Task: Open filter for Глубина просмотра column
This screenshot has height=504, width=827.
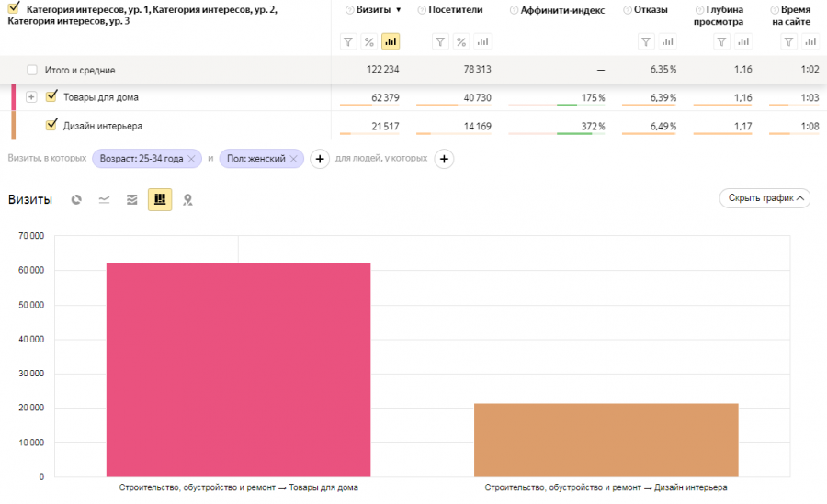Action: (x=722, y=41)
